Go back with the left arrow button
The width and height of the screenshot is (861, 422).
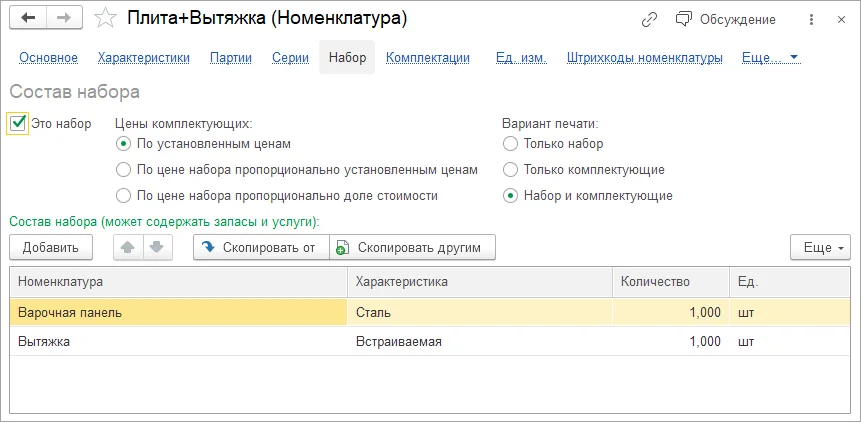pos(28,19)
